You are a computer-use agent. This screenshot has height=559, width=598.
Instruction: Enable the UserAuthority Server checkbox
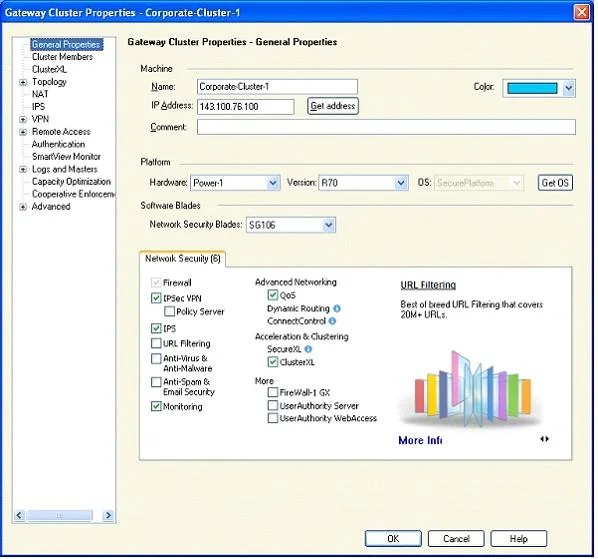coord(273,405)
